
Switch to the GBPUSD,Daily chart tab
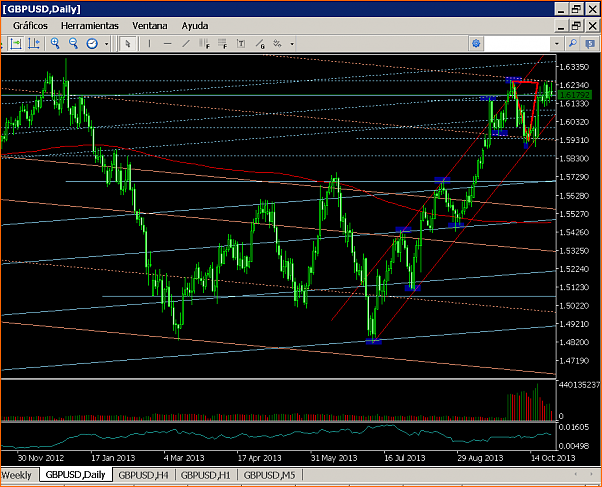click(x=75, y=475)
